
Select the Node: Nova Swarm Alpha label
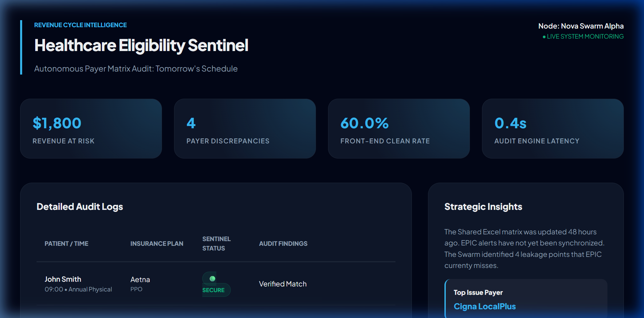click(581, 26)
